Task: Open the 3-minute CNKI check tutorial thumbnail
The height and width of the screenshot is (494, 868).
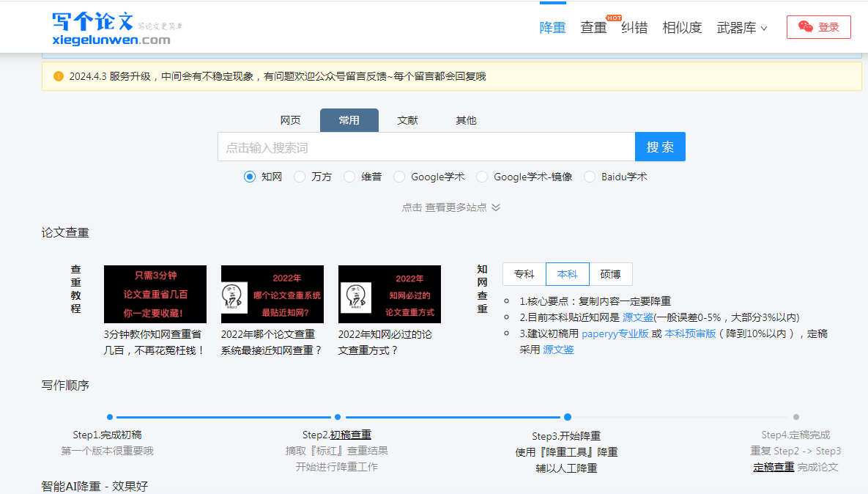Action: pyautogui.click(x=155, y=294)
